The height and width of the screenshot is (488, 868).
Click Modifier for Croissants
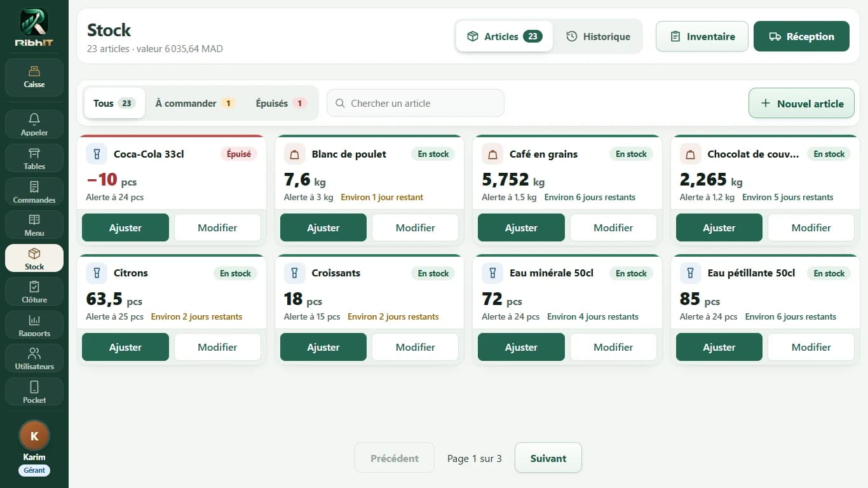click(416, 347)
